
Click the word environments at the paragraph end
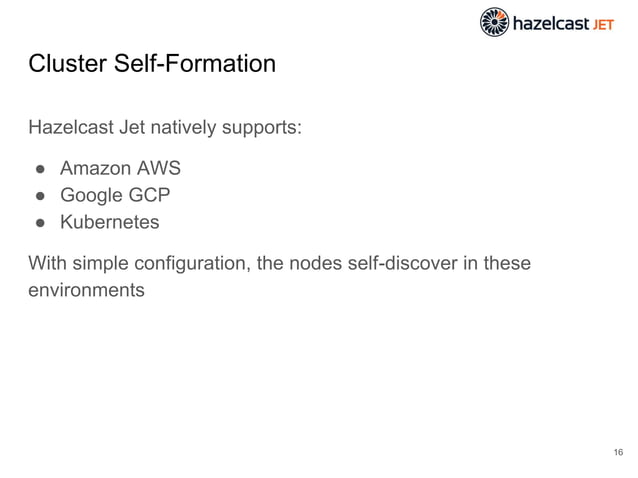87,290
